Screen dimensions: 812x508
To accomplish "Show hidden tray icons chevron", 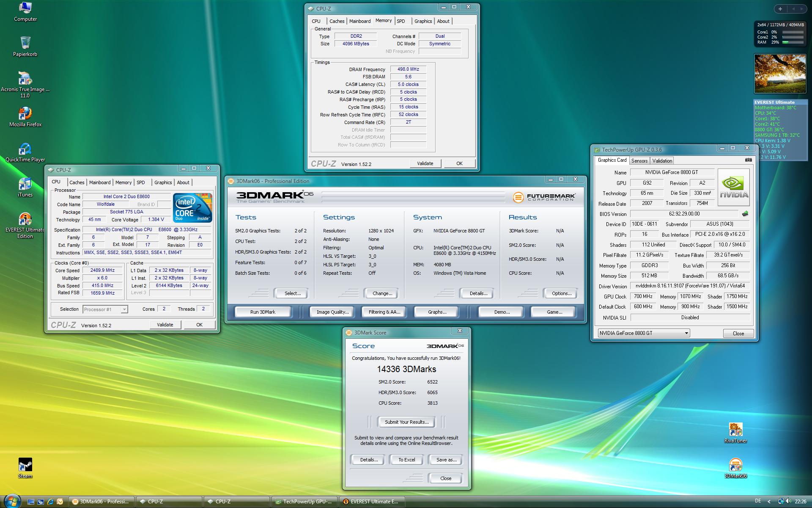I will click(769, 502).
